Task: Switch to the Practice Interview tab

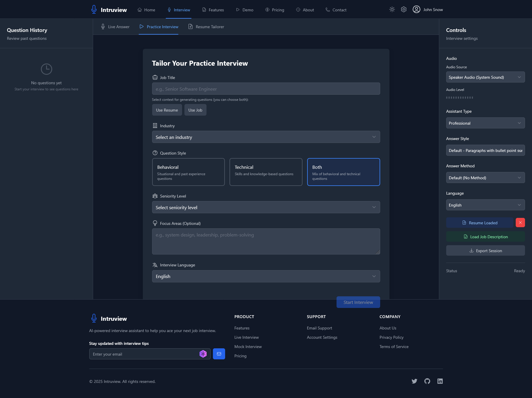Action: click(x=159, y=27)
